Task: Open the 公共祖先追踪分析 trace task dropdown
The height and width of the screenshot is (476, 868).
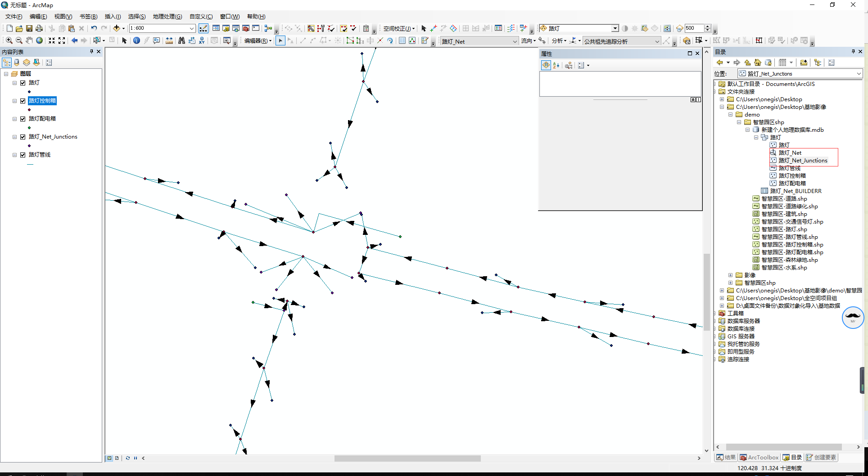Action: pos(657,41)
